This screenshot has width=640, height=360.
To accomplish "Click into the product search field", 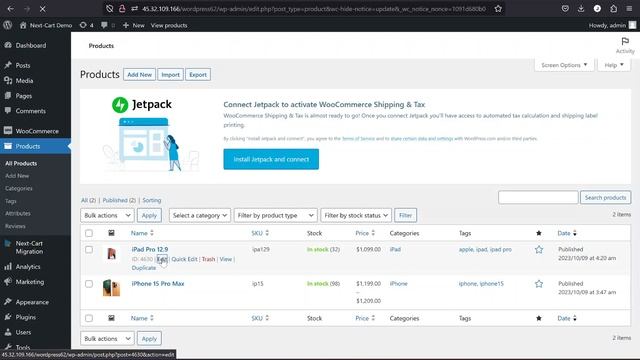I will [x=538, y=198].
